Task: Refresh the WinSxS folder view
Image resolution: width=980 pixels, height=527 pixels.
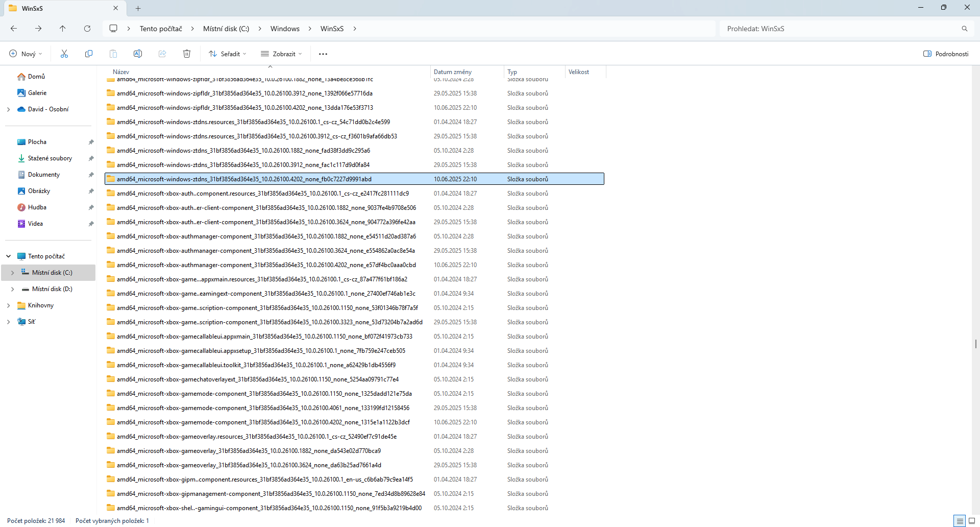Action: click(87, 29)
